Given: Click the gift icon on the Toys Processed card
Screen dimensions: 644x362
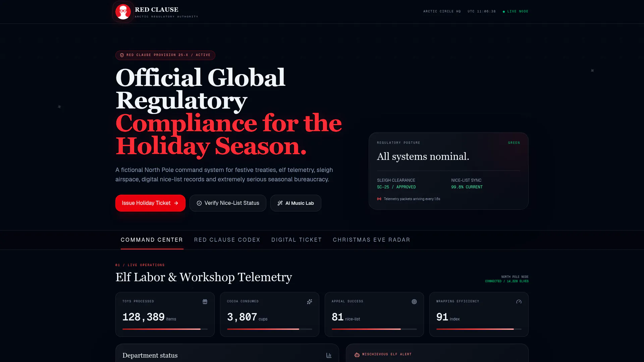Looking at the screenshot, I should tap(205, 302).
